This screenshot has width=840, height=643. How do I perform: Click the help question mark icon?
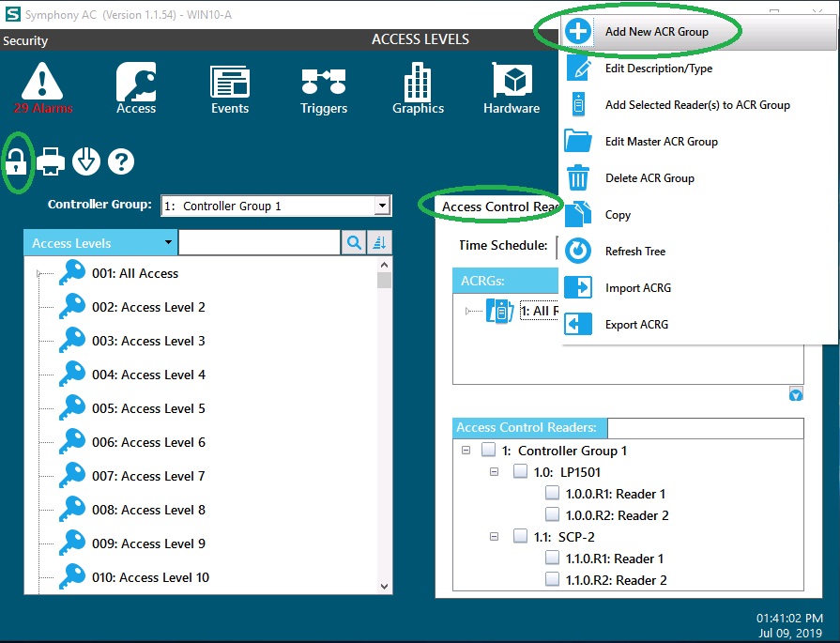click(121, 161)
